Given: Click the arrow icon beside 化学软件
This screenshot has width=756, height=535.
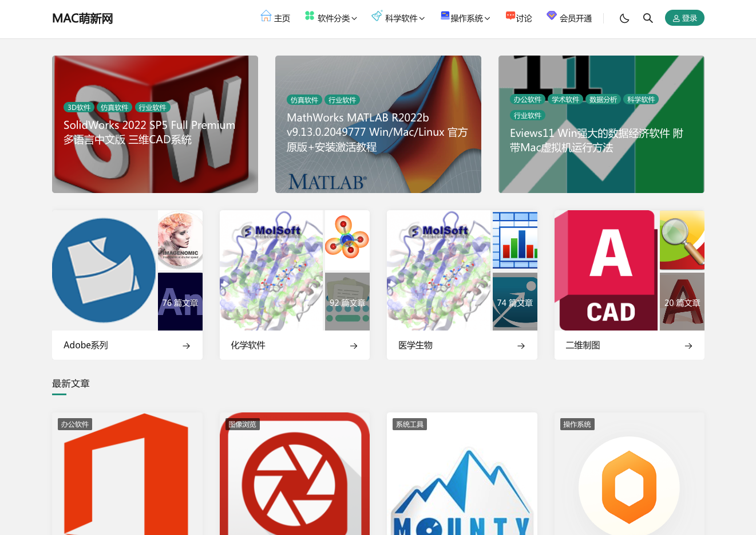Looking at the screenshot, I should (x=354, y=346).
